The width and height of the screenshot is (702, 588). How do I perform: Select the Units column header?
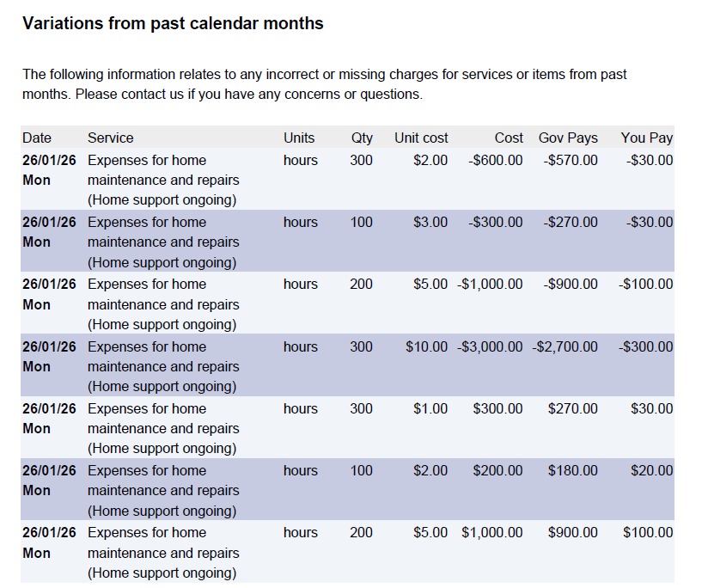pos(299,138)
